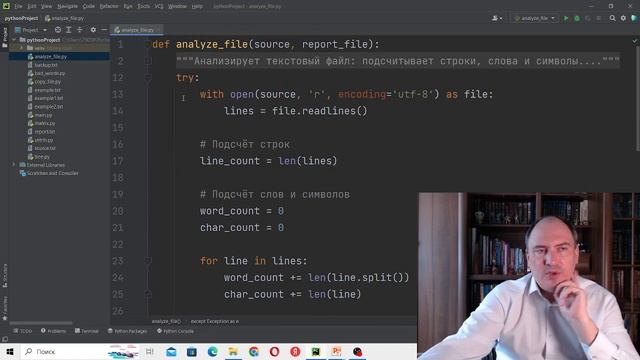Open the Run menu

tap(128, 6)
